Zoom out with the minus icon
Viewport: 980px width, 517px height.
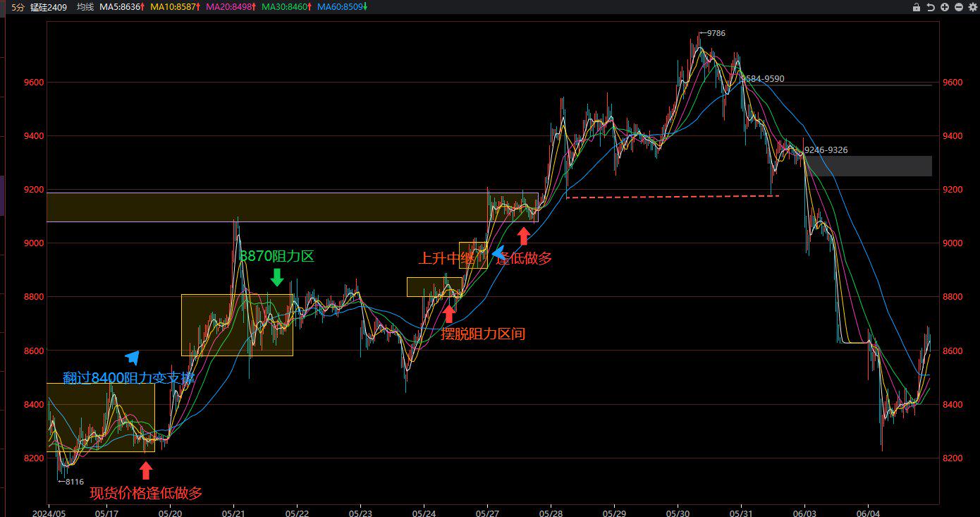click(x=959, y=7)
